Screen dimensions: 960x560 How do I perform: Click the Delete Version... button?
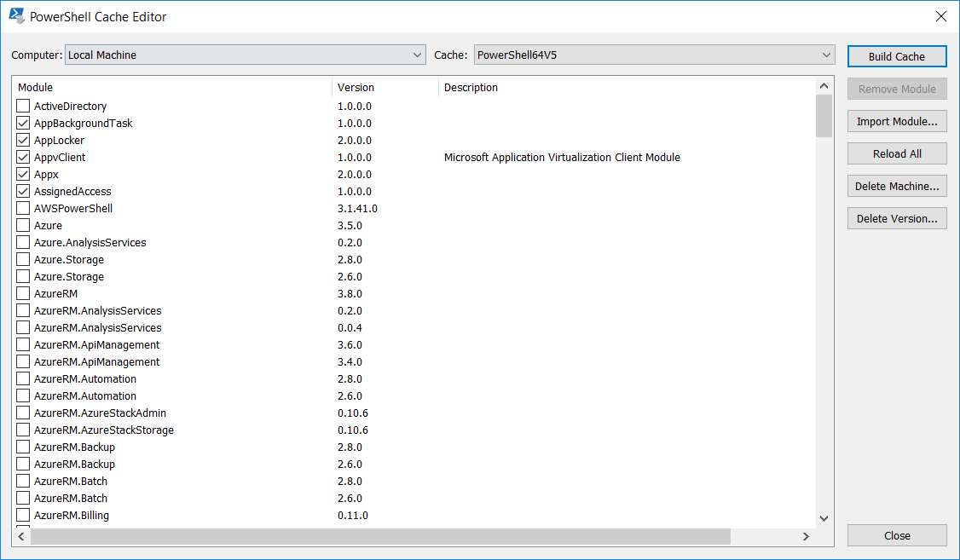tap(897, 218)
